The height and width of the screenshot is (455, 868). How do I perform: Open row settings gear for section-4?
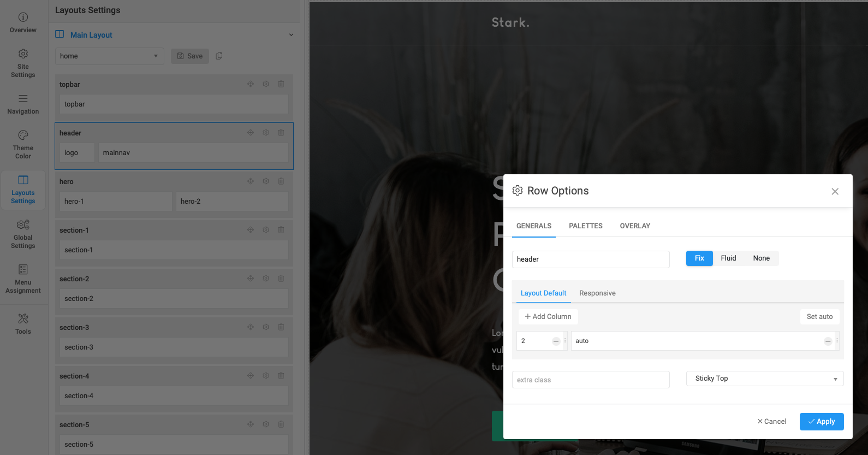click(x=266, y=376)
